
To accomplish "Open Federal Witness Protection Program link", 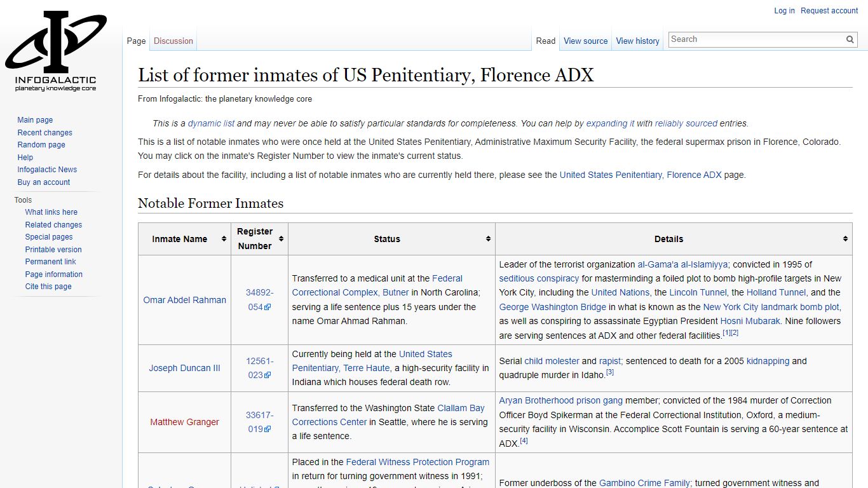I will [x=417, y=462].
